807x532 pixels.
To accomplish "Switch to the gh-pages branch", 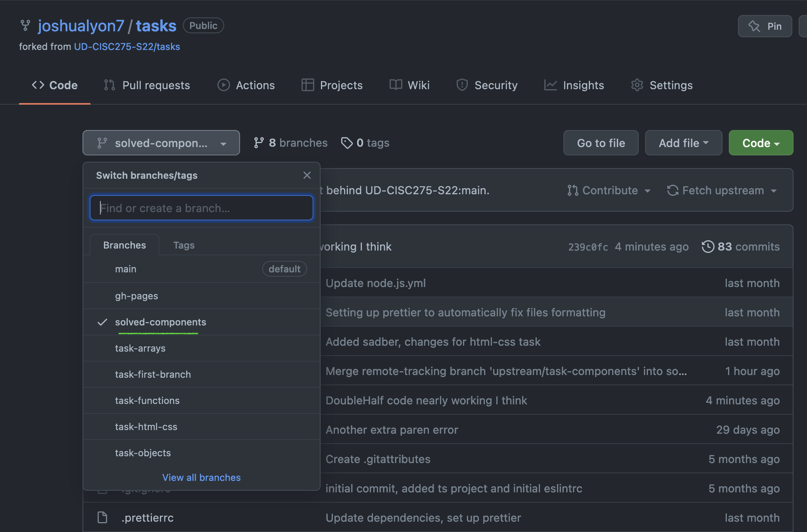I will pyautogui.click(x=202, y=296).
